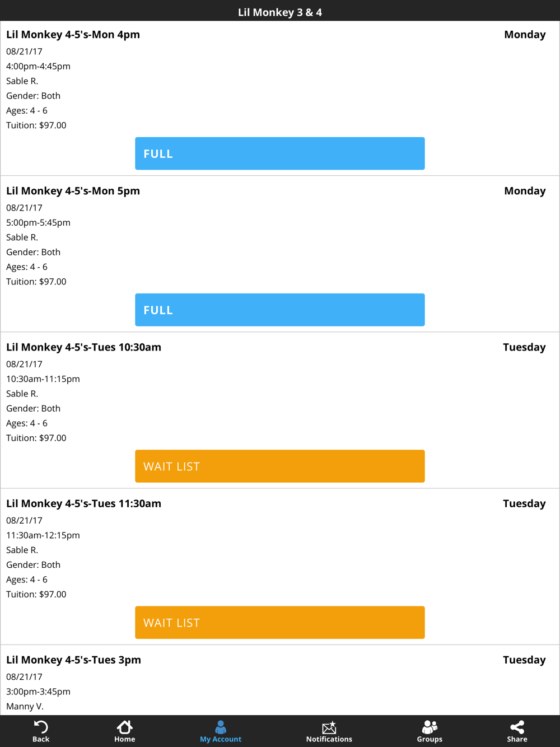Open the Lil Monkey 4-5's-Tues 3pm listing
Screen dimensions: 560x747
pyautogui.click(x=73, y=660)
